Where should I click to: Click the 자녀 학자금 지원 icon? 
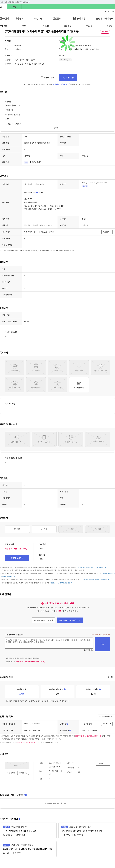[100, 368]
